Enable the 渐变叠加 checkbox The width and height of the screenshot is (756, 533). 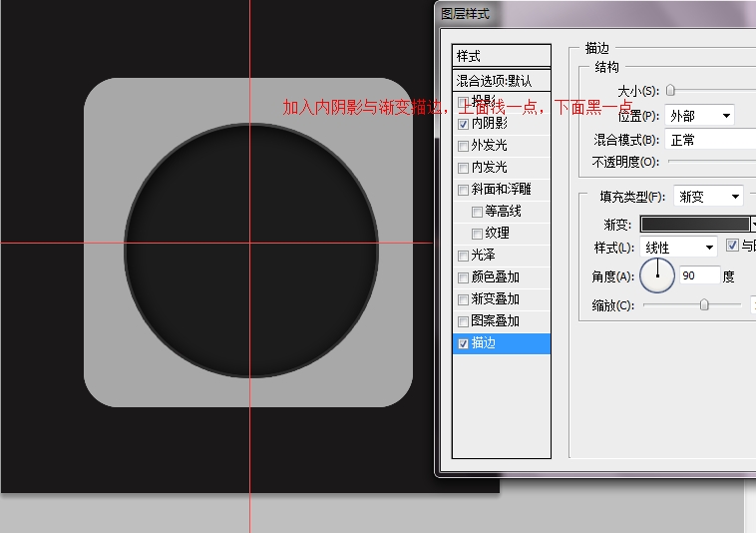click(464, 299)
